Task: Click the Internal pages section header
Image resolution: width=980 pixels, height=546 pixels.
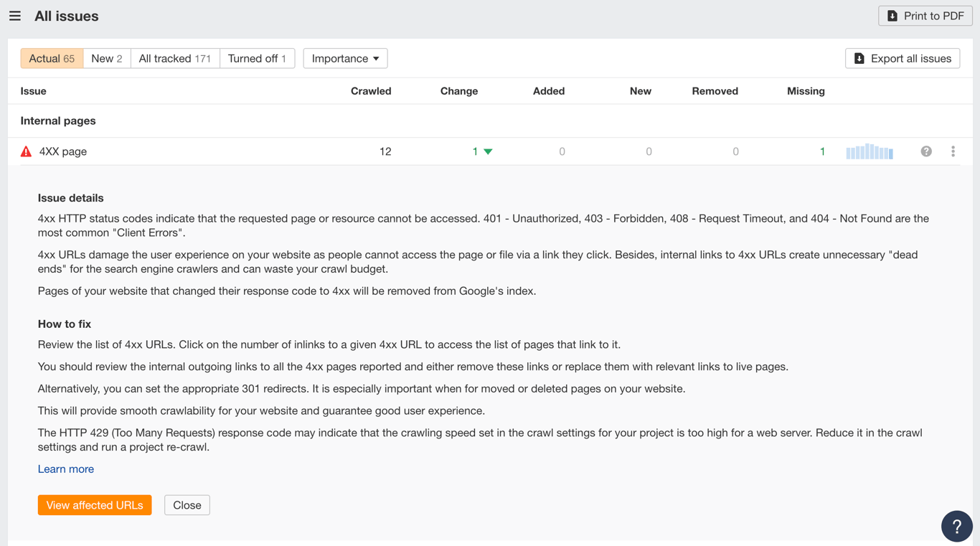Action: [57, 121]
